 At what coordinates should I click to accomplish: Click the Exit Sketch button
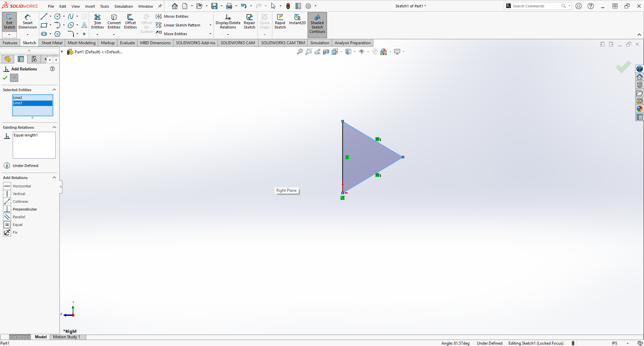[9, 22]
